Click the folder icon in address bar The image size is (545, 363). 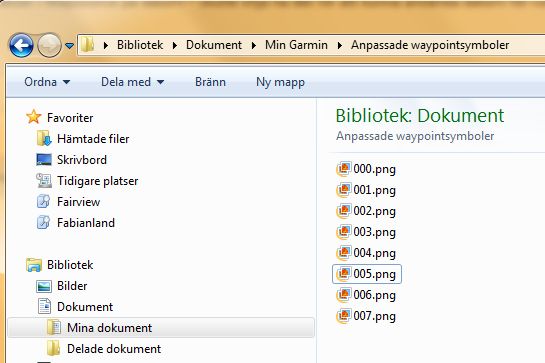coord(87,45)
